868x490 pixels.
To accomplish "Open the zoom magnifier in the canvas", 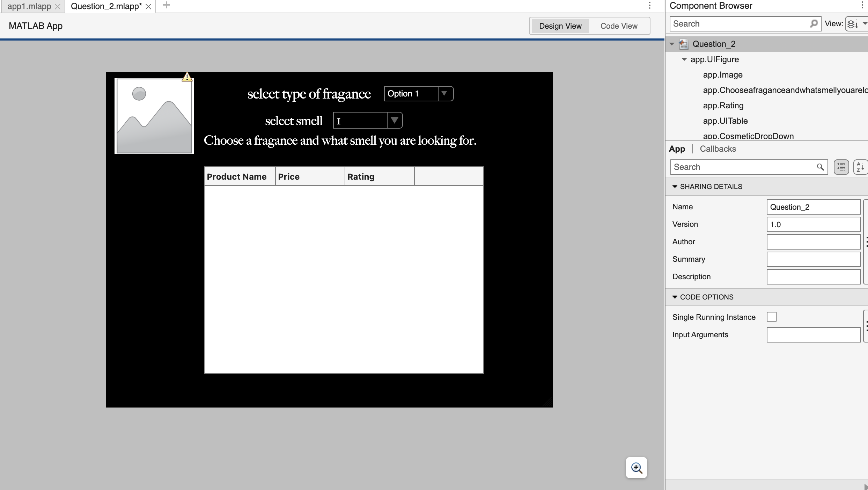I will coord(636,468).
